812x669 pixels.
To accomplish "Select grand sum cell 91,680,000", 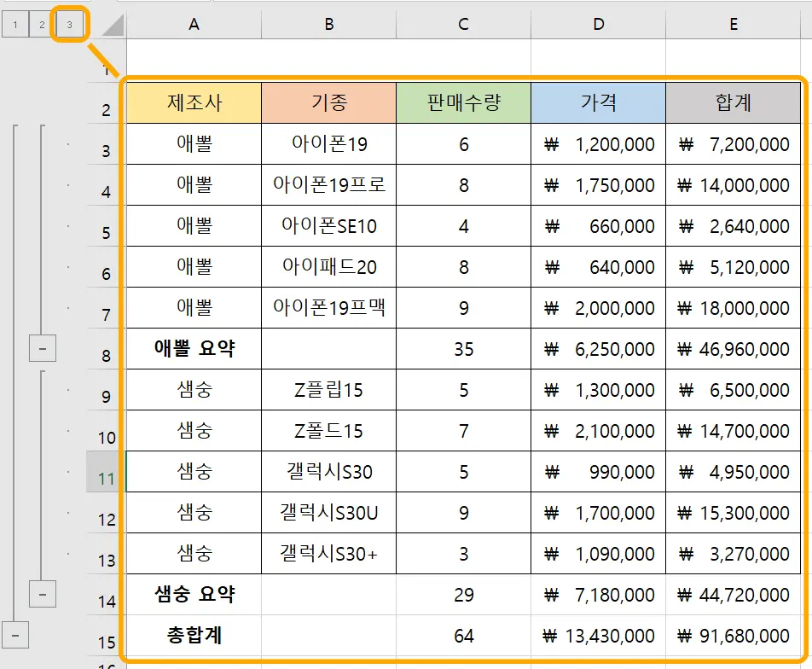I will [x=734, y=636].
